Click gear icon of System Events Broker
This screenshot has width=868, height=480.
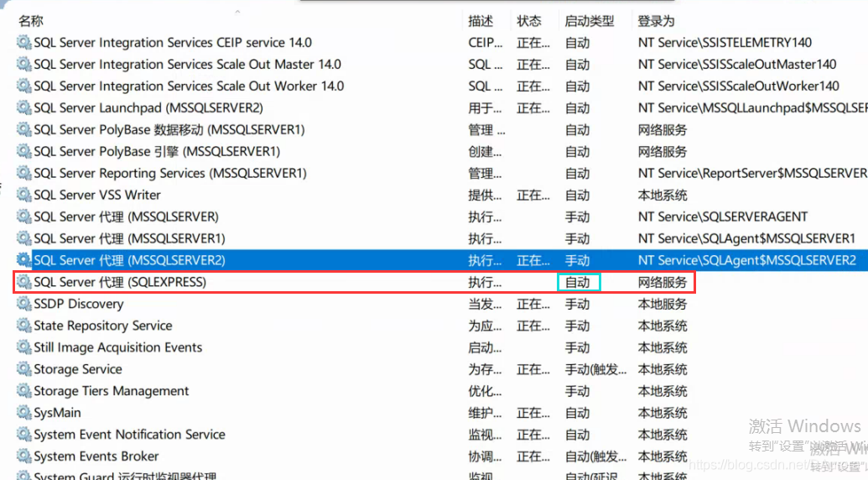click(x=23, y=457)
